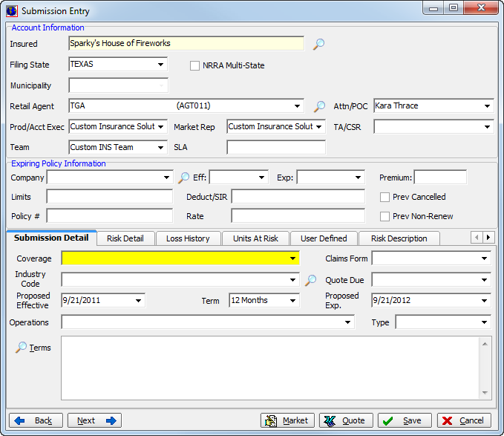Click the magnifier icon beside Insured field
Image resolution: width=504 pixels, height=436 pixels.
(x=318, y=45)
